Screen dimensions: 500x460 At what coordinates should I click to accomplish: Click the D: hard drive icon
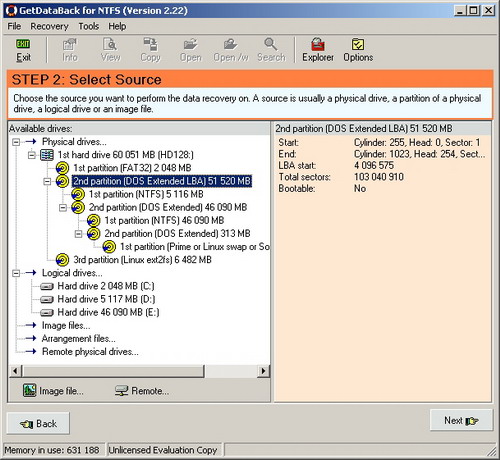pos(47,299)
